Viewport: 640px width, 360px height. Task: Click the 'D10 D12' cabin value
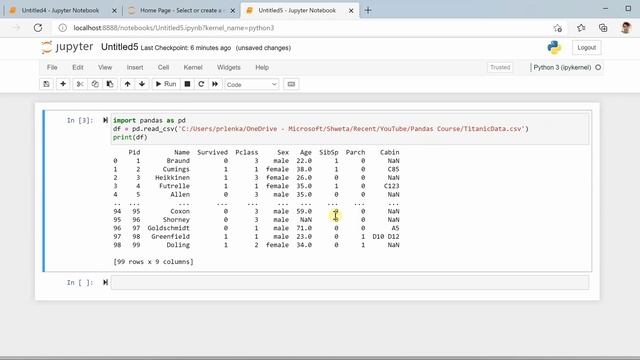point(386,236)
